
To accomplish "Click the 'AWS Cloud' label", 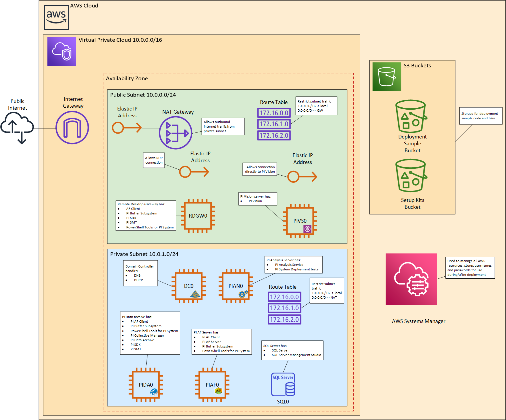I will (84, 6).
